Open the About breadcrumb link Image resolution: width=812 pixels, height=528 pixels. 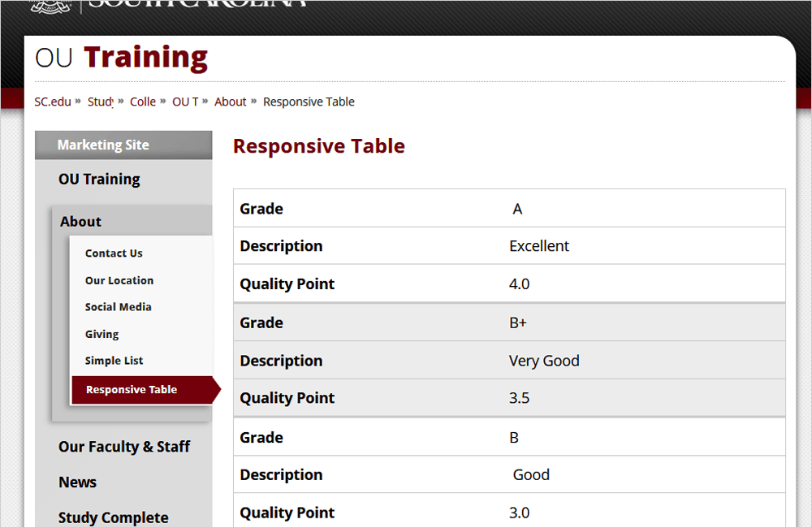point(230,102)
